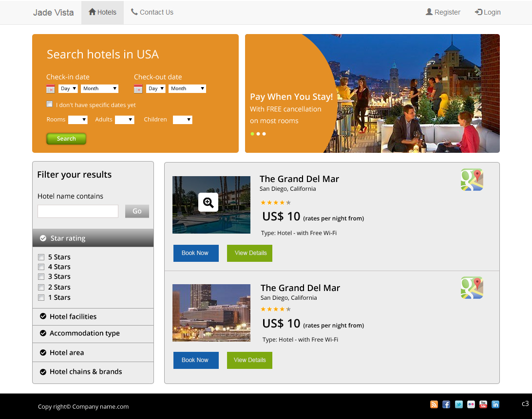This screenshot has height=419, width=532.
Task: Open the check-out Day dropdown
Action: coord(156,89)
